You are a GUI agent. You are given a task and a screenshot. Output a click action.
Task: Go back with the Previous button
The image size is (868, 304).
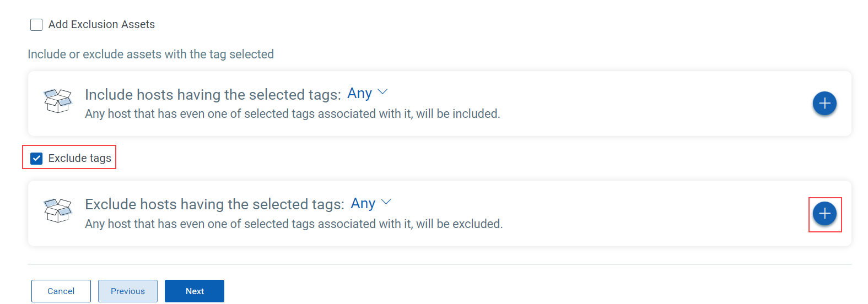tap(128, 291)
